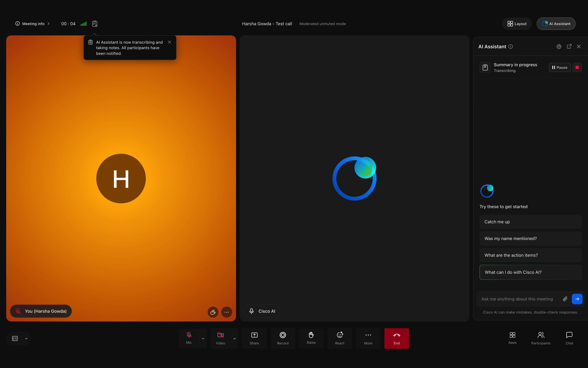
Task: Open the Chat panel
Action: 569,338
